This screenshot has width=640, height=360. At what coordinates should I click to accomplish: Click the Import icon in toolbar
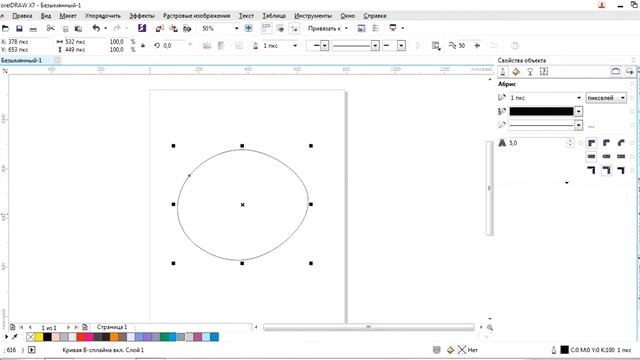pos(160,28)
